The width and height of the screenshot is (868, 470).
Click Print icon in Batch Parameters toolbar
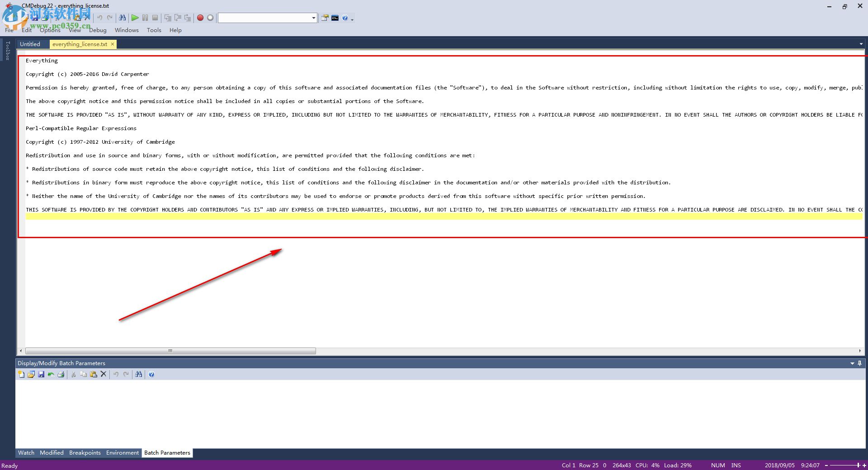61,374
